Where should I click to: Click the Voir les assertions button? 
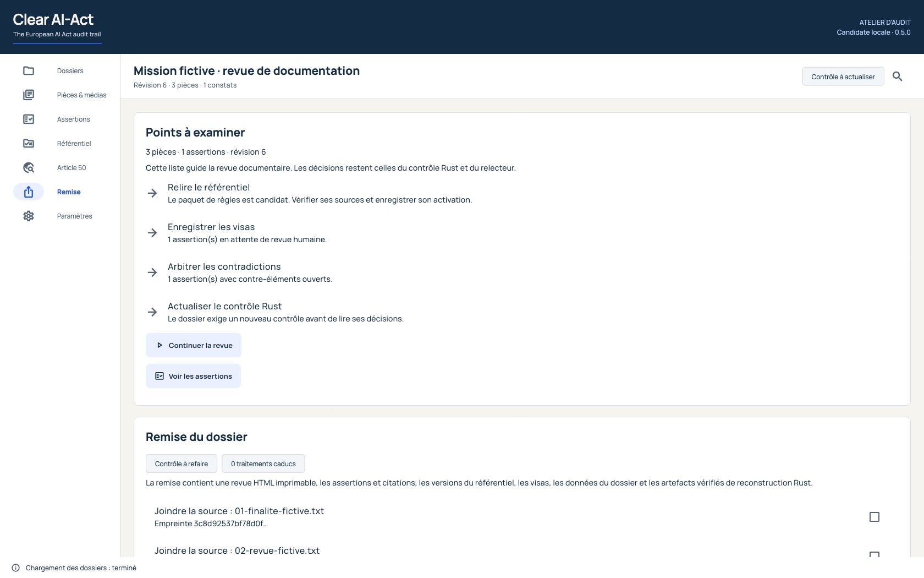[193, 376]
